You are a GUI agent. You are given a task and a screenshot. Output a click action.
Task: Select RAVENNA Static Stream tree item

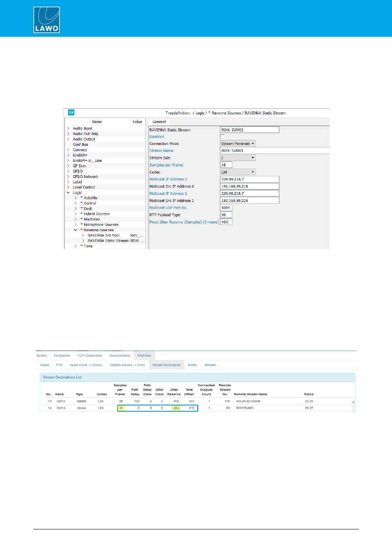point(108,241)
